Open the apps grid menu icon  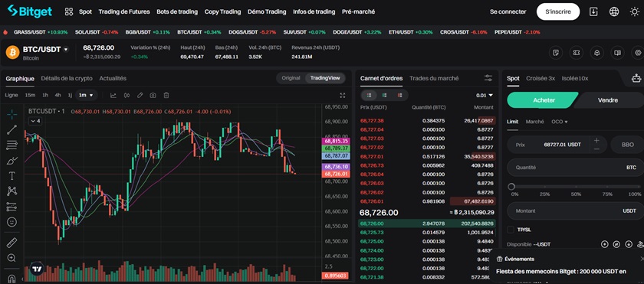coord(69,12)
